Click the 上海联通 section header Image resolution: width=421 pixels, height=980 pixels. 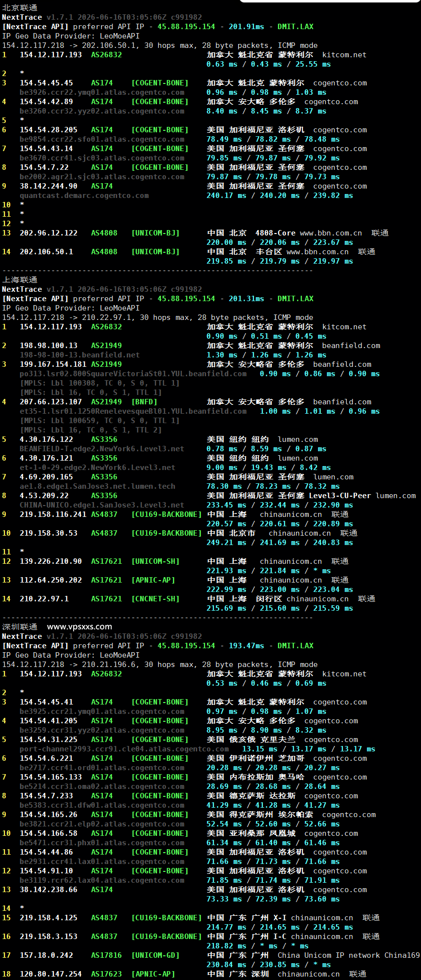click(x=20, y=280)
